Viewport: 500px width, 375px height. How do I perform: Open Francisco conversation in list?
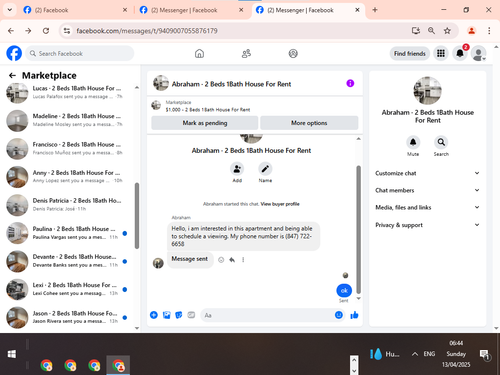tap(69, 149)
